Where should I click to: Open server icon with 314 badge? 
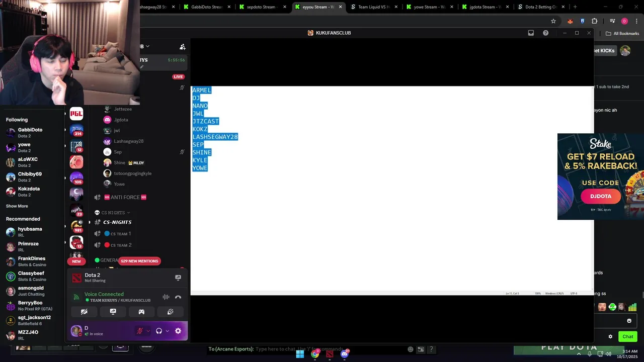(76, 130)
